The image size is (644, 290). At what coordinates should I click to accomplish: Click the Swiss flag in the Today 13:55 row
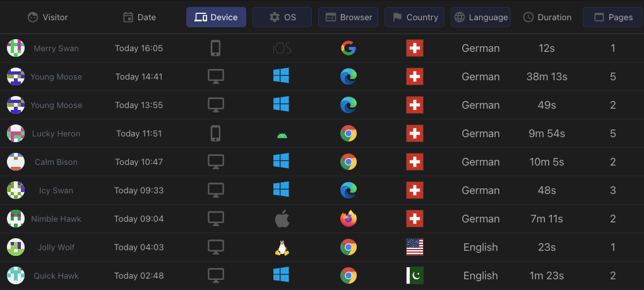pyautogui.click(x=415, y=105)
